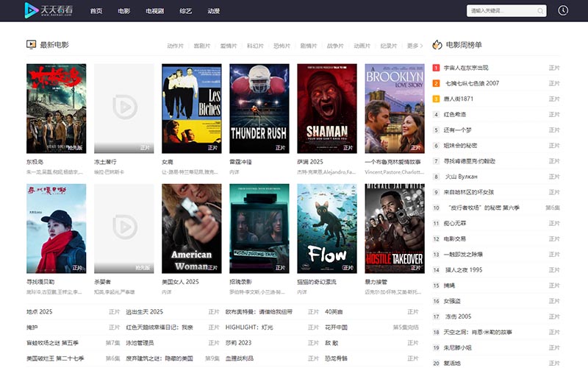
Task: Open ranking entry 还有一个梦
Action: point(457,130)
